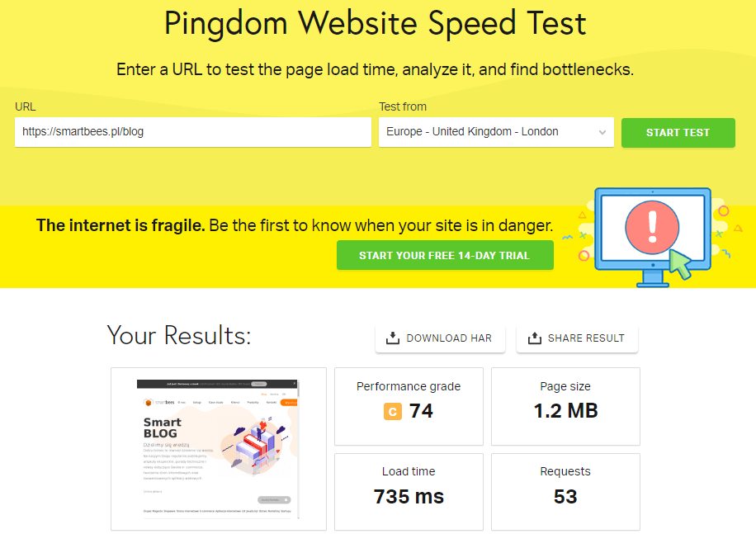Click the Page size 1.2 MB card
756x534 pixels.
[565, 406]
